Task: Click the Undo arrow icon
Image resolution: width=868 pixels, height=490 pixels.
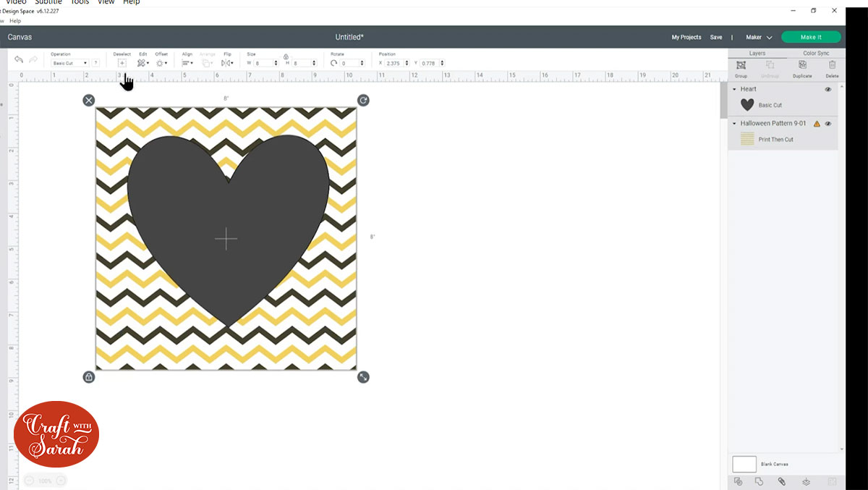Action: click(x=19, y=60)
